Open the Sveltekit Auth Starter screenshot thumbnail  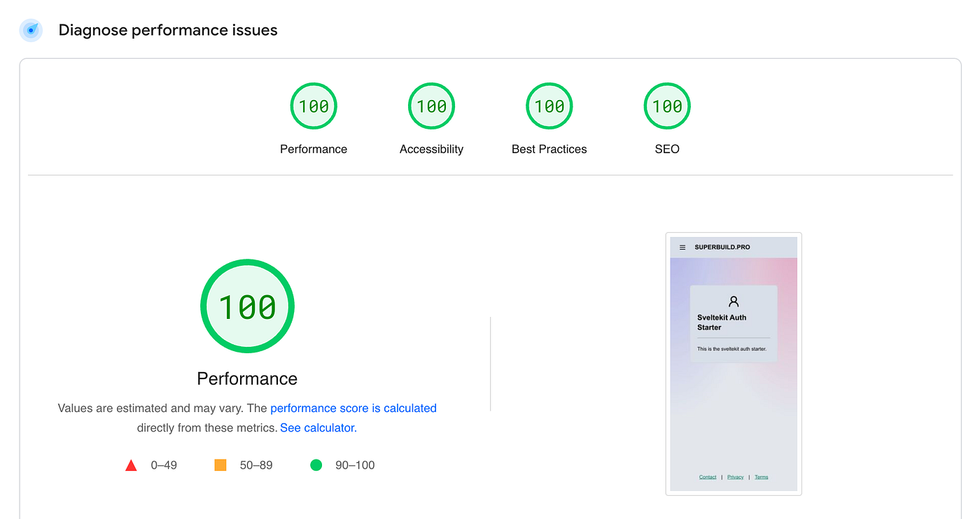pos(734,364)
